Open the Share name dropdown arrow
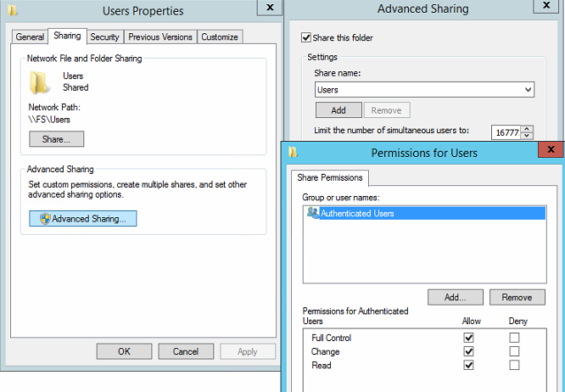Image resolution: width=565 pixels, height=392 pixels. [528, 90]
